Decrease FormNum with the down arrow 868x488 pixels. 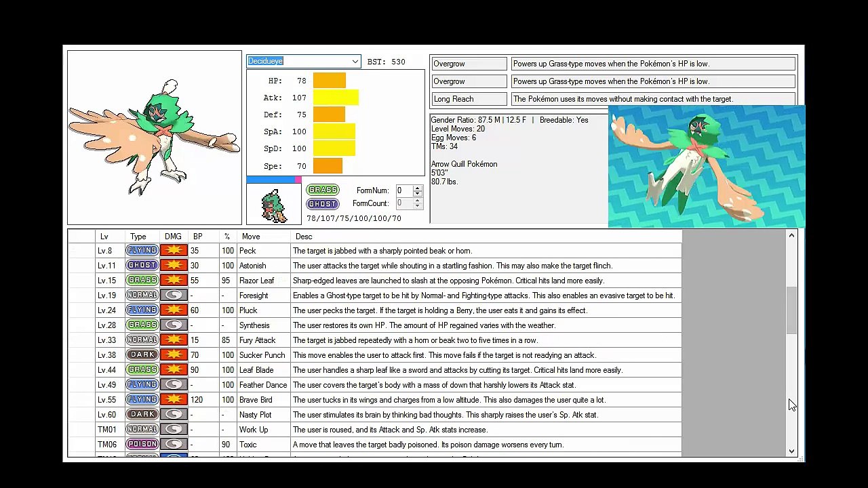click(x=418, y=194)
